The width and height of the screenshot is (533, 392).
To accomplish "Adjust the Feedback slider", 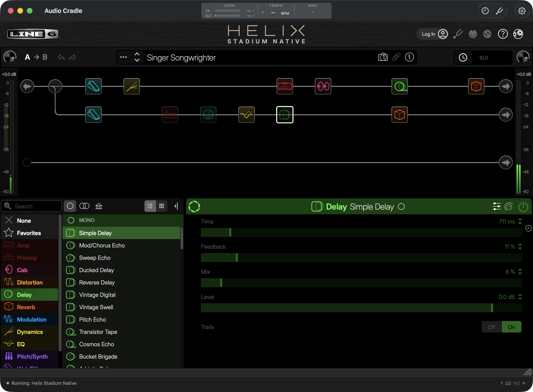I will tap(361, 258).
